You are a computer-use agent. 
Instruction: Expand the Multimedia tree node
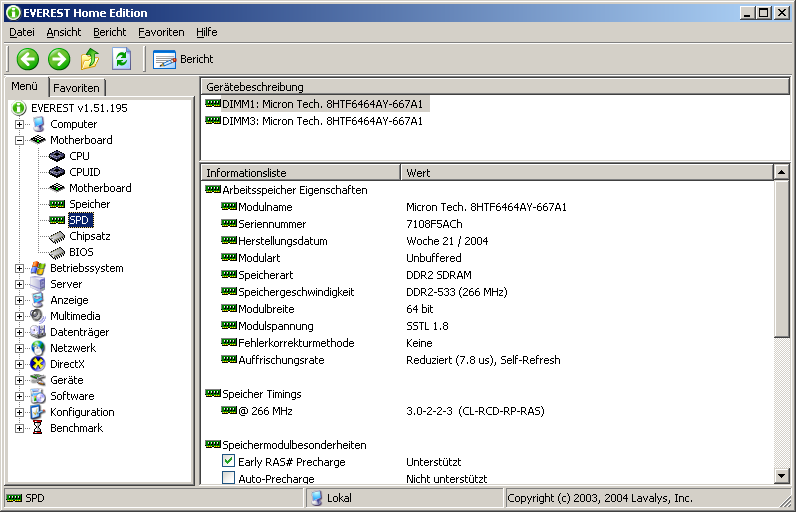[19, 316]
